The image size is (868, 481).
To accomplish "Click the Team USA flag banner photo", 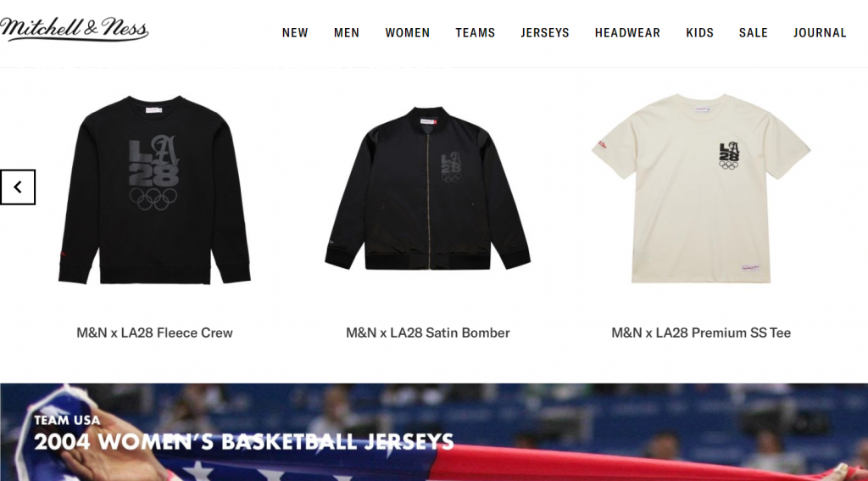I will (x=434, y=433).
